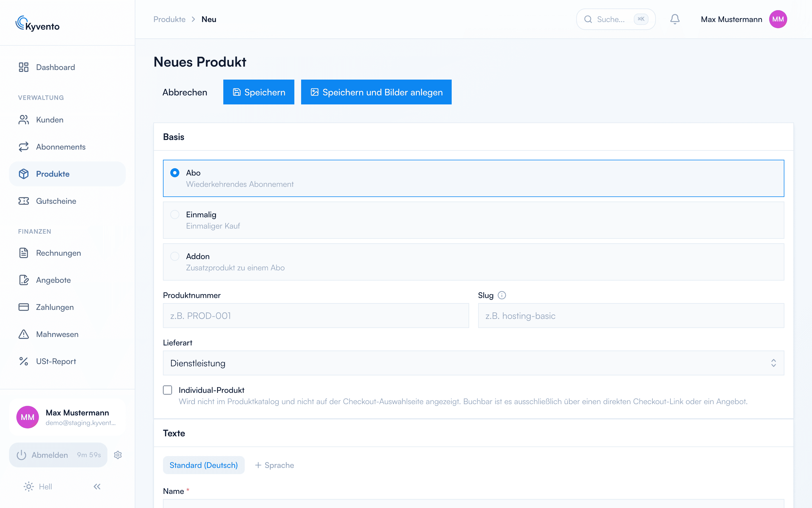Screen dimensions: 812x508
Task: Open user menu via MM avatar in header
Action: (778, 19)
